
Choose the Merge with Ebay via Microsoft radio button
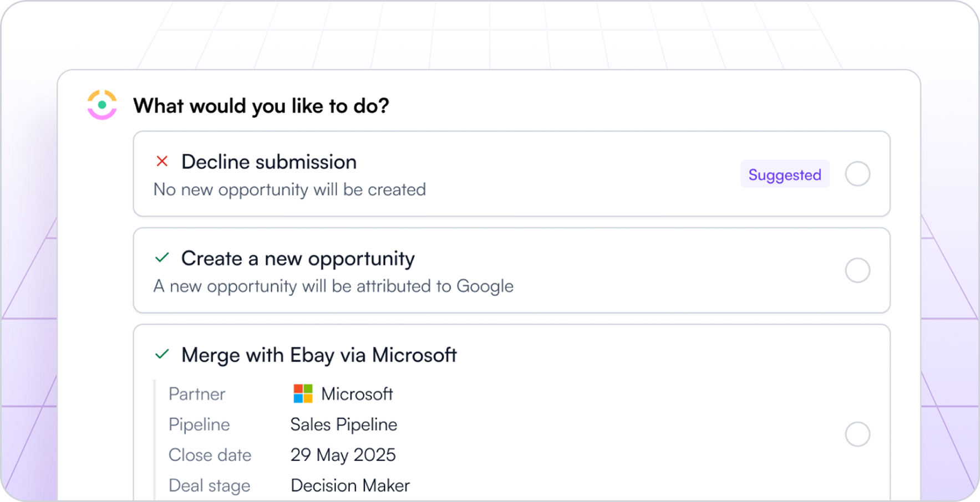point(857,434)
